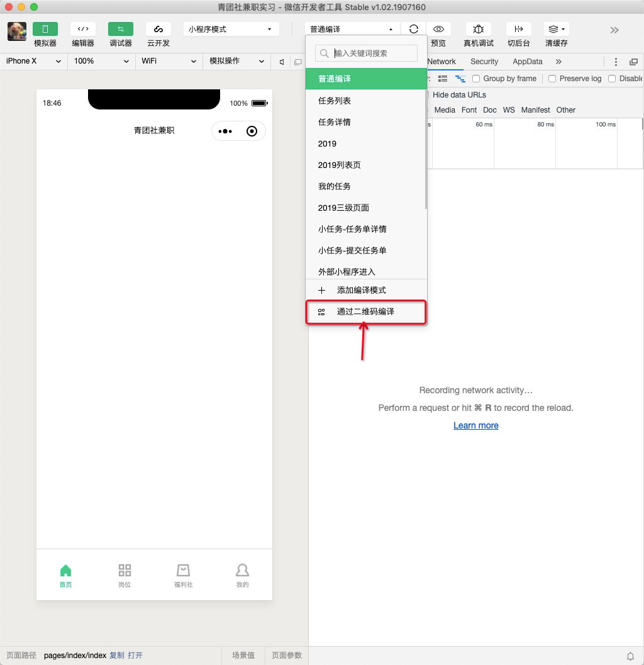Select 2019三级页面 compile mode
Image resolution: width=644 pixels, height=665 pixels.
(x=366, y=208)
